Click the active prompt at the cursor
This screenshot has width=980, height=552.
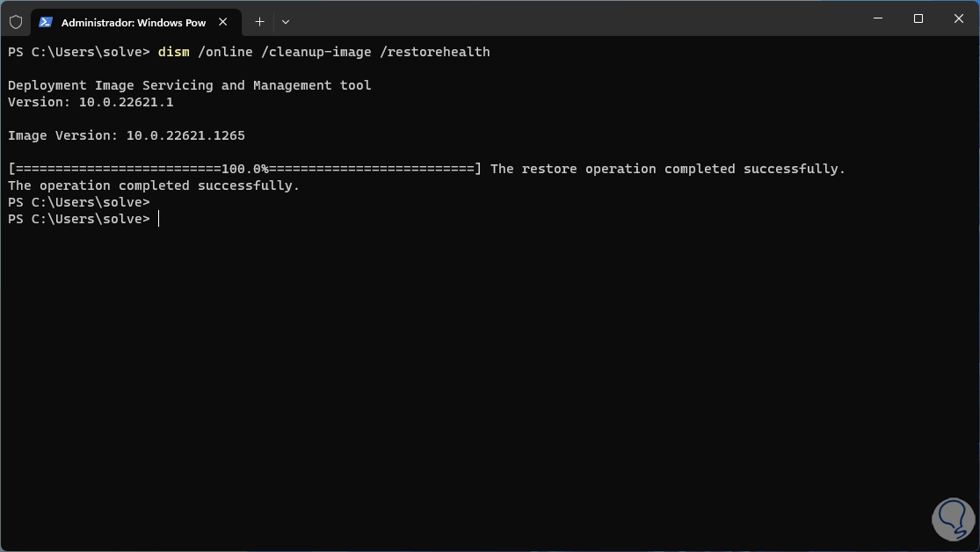click(x=158, y=219)
